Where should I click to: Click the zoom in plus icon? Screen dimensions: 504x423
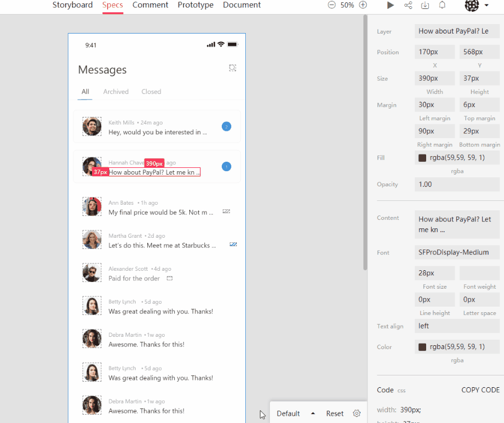363,5
